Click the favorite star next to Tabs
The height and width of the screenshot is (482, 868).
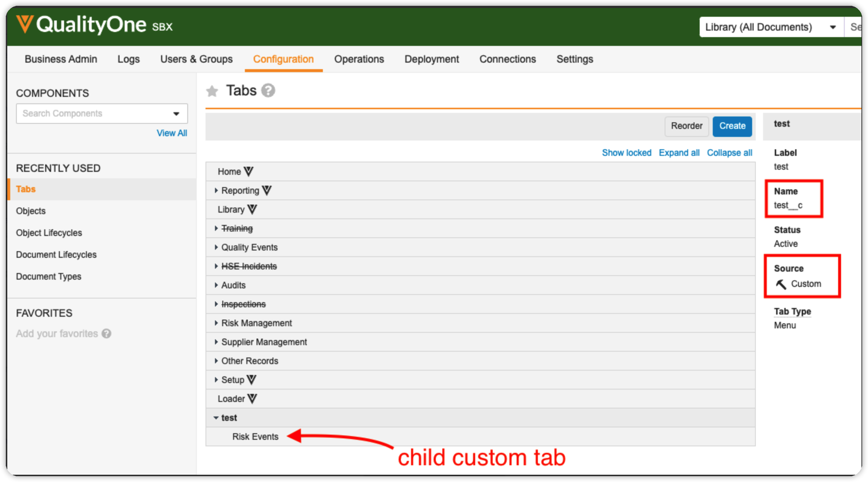click(212, 91)
